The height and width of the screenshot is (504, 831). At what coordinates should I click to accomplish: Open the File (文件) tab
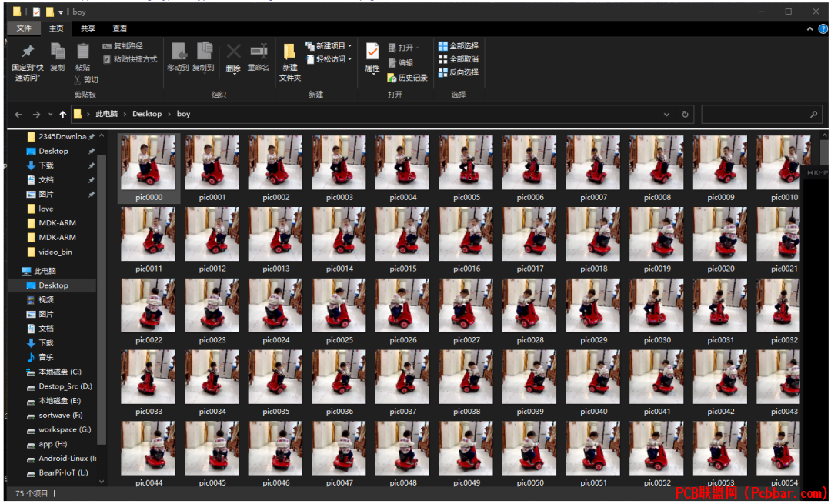[24, 28]
